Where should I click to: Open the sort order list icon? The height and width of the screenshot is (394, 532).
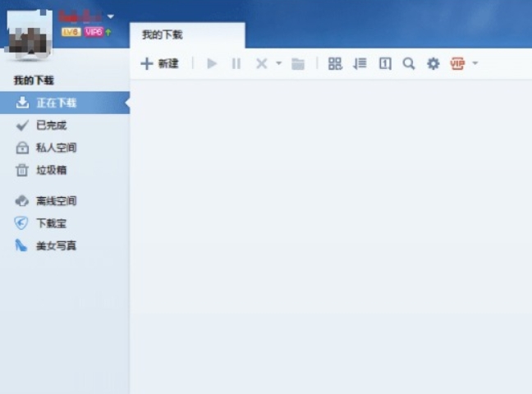360,63
